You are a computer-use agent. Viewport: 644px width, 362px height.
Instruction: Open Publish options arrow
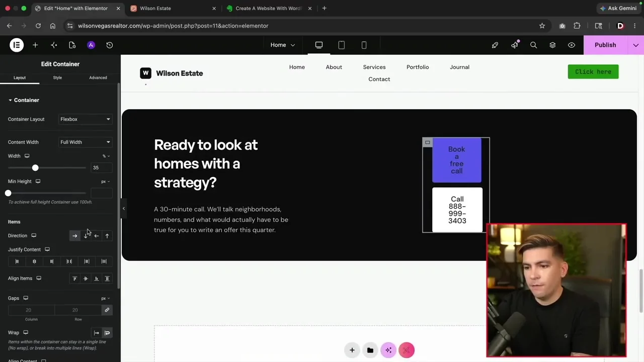(636, 45)
